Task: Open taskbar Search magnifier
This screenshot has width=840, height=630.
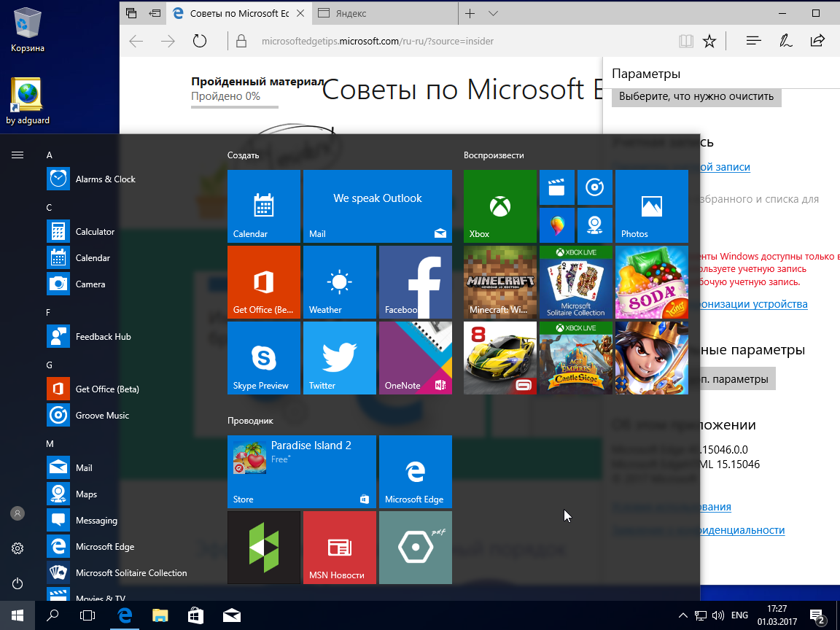Action: click(52, 615)
